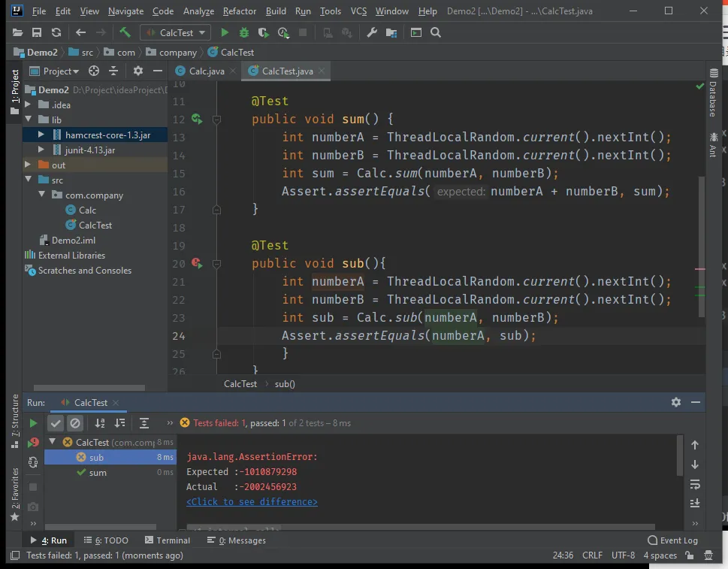Open the Refactor menu
The width and height of the screenshot is (728, 569).
tap(239, 11)
